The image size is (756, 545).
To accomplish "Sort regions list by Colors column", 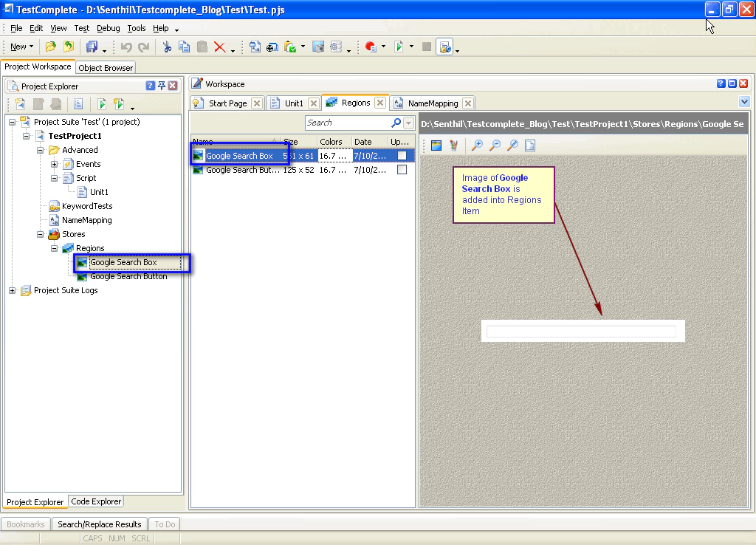I will tap(331, 142).
